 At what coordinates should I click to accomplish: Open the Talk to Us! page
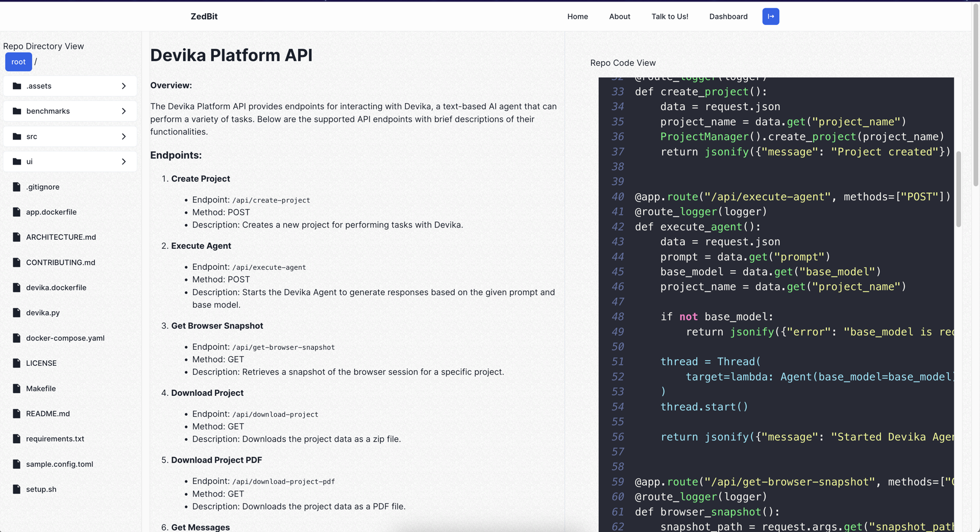click(x=669, y=16)
